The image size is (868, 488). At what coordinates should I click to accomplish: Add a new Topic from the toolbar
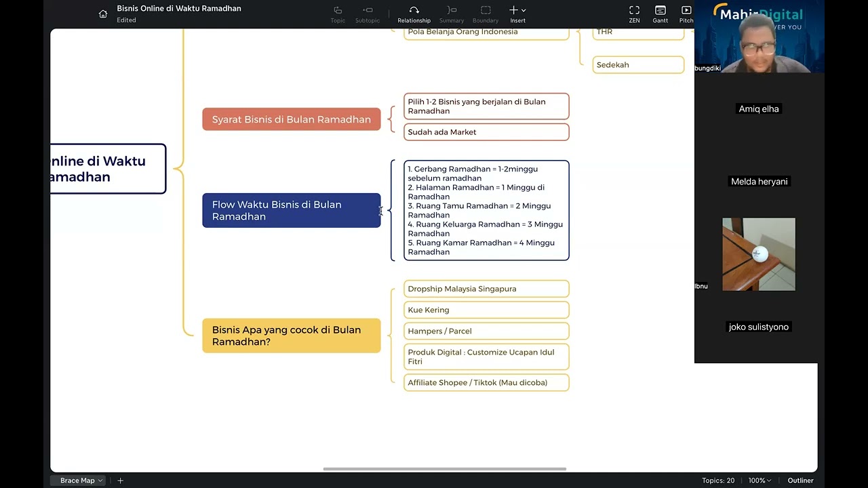tap(338, 14)
